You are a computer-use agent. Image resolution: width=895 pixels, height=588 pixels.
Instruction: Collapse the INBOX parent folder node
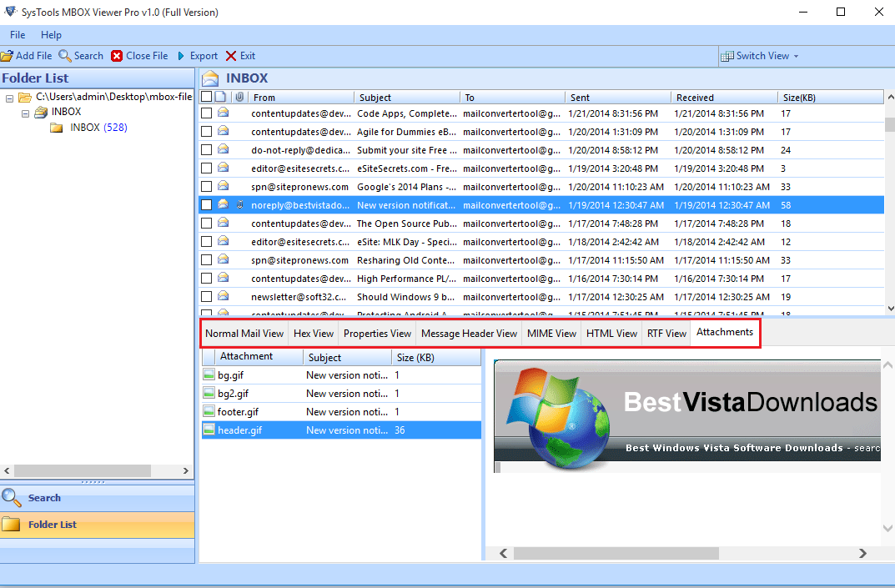pyautogui.click(x=25, y=112)
